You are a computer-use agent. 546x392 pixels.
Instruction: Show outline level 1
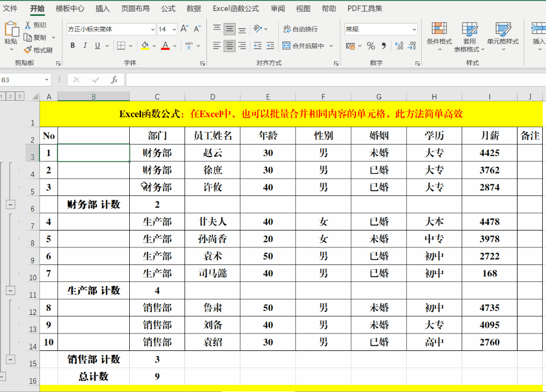click(x=2, y=96)
